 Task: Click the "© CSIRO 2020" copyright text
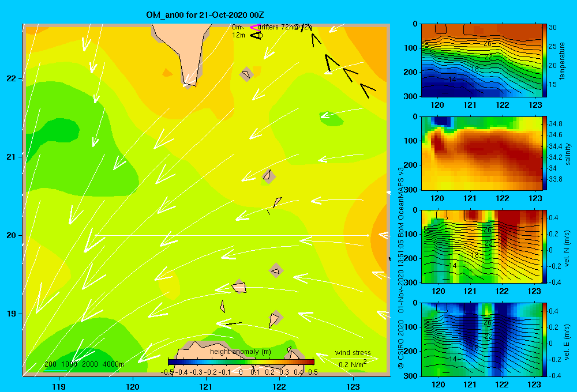pyautogui.click(x=401, y=344)
